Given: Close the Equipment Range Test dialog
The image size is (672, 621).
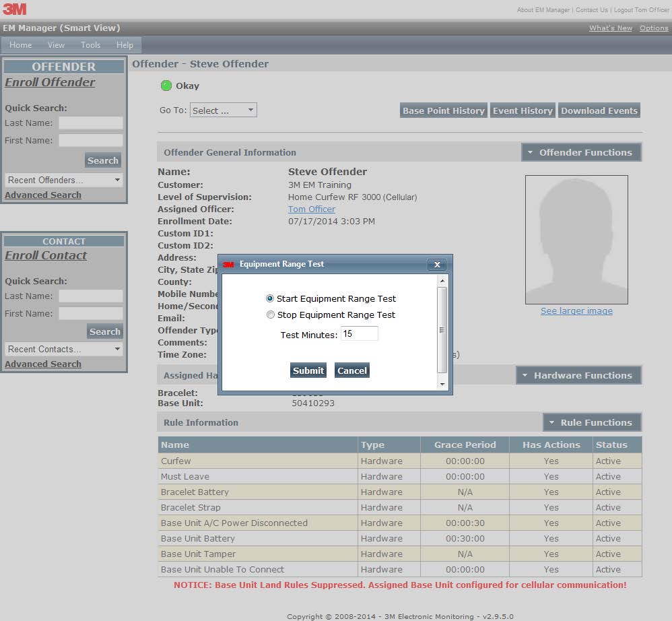Looking at the screenshot, I should [437, 265].
